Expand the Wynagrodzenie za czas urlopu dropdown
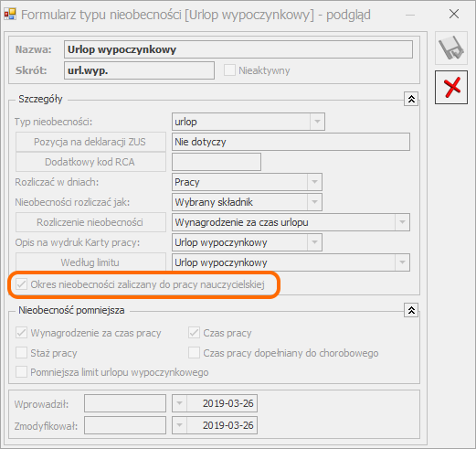This screenshot has width=476, height=449. point(402,222)
